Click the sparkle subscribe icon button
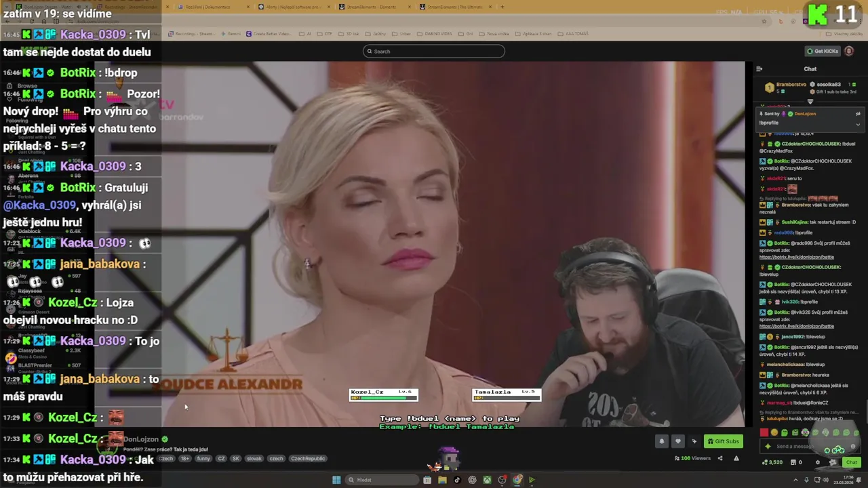 [x=694, y=441]
